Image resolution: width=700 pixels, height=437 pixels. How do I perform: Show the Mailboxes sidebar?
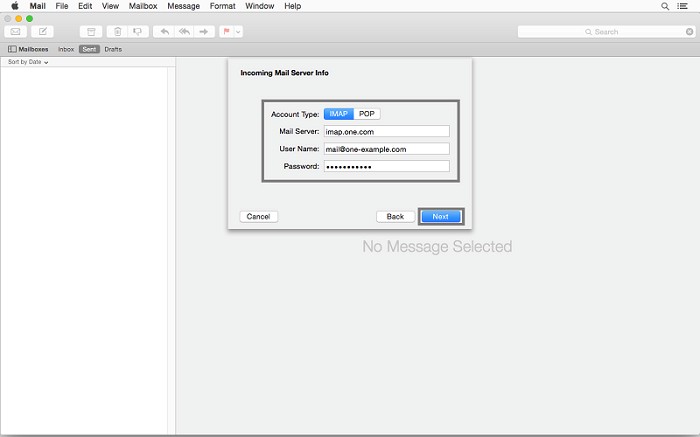[28, 49]
